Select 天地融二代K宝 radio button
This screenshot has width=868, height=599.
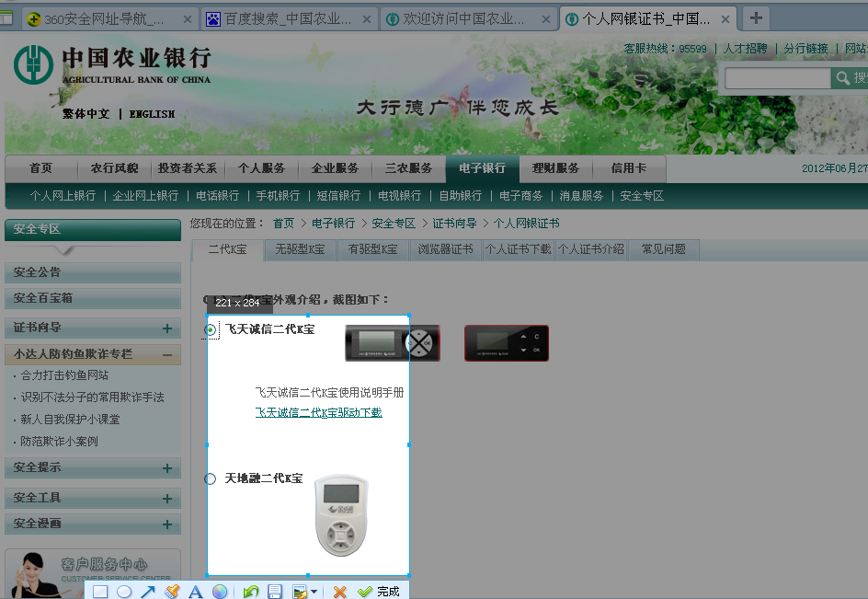pyautogui.click(x=210, y=478)
